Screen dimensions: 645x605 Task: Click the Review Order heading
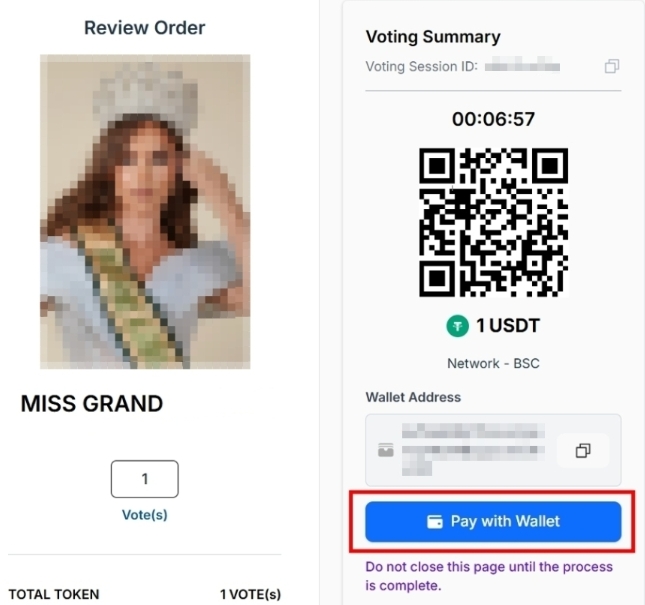144,28
